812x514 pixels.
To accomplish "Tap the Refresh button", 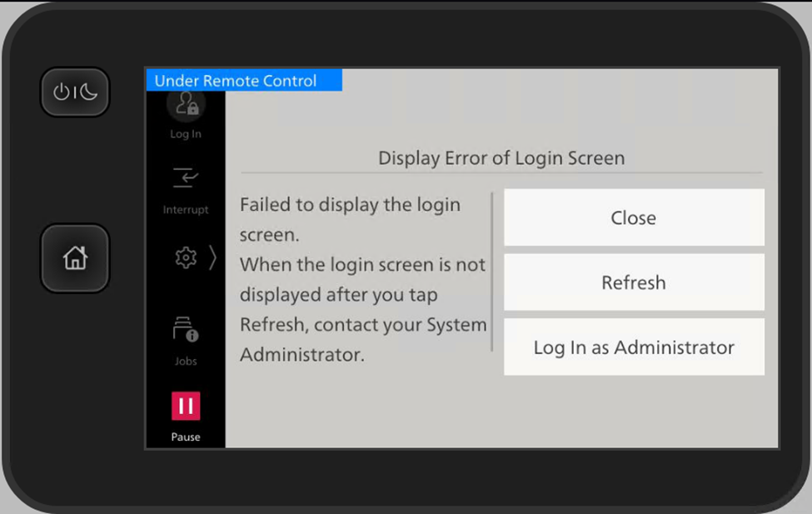I will (633, 282).
